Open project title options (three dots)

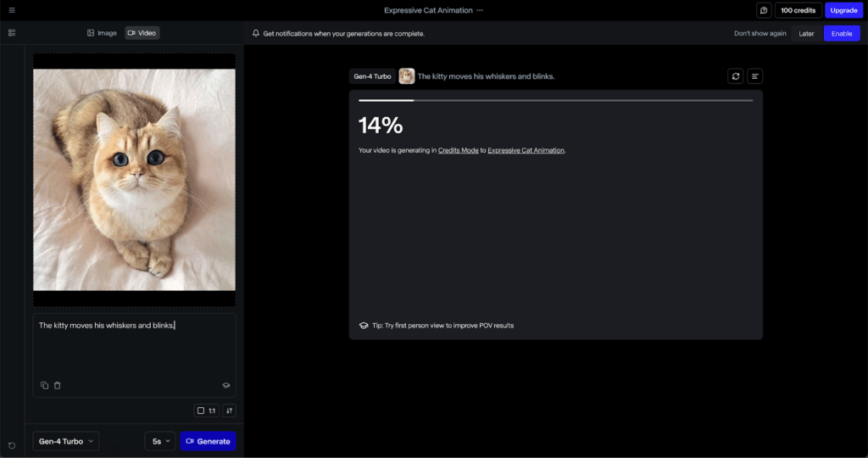pos(480,10)
